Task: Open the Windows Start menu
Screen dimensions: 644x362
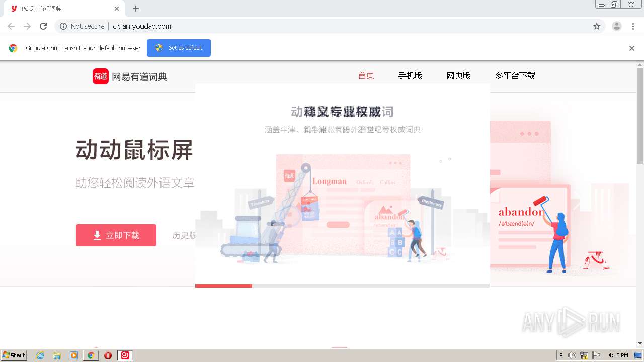Action: point(14,355)
